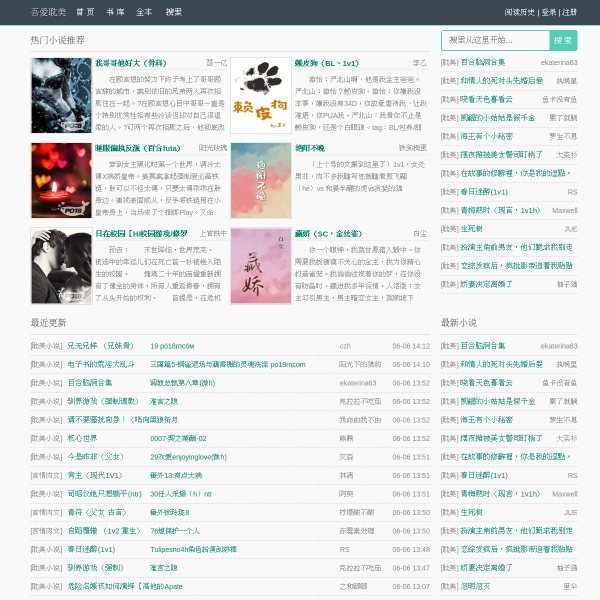This screenshot has width=600, height=600.
Task: Click author czh in 最近更新
Action: click(345, 346)
